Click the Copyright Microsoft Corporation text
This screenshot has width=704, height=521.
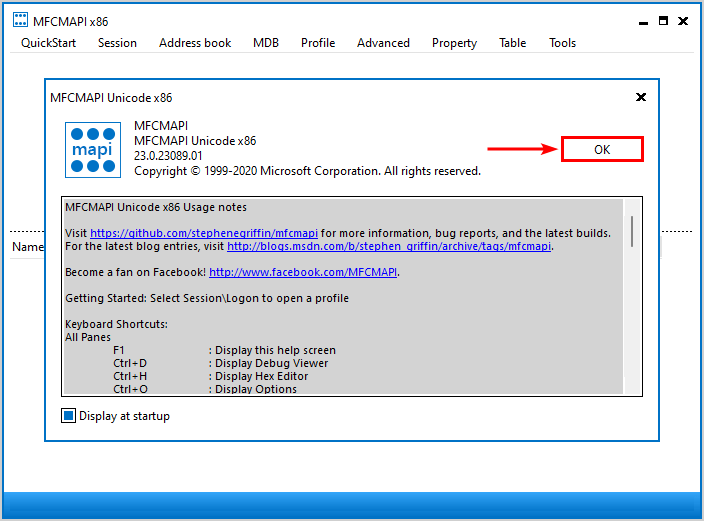pyautogui.click(x=308, y=171)
